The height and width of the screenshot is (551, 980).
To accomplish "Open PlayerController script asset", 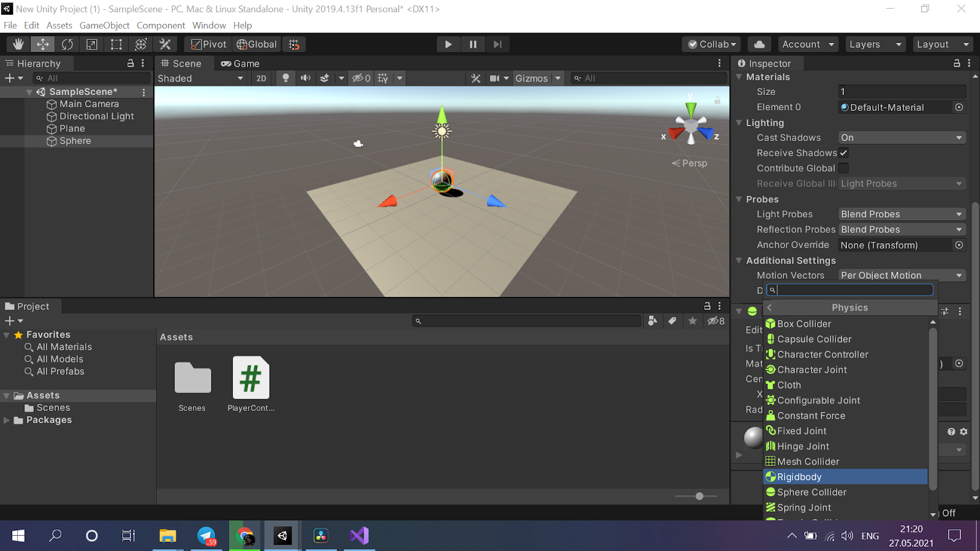I will tap(251, 384).
